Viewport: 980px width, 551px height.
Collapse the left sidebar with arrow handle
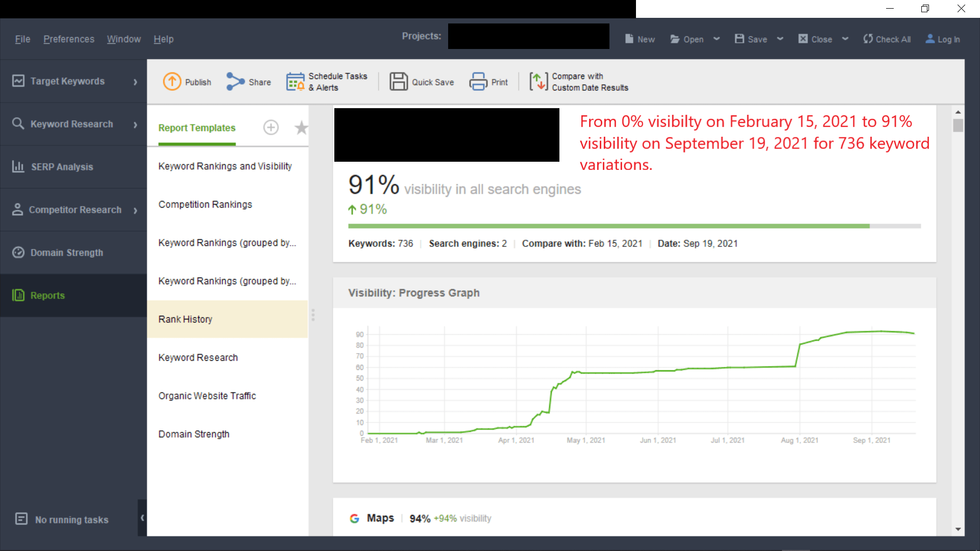tap(142, 518)
